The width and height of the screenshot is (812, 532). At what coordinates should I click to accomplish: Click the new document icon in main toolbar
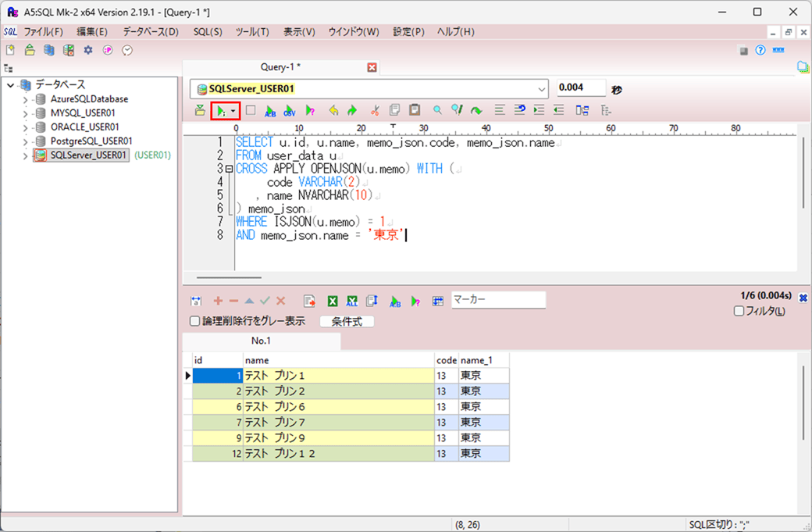pyautogui.click(x=11, y=50)
